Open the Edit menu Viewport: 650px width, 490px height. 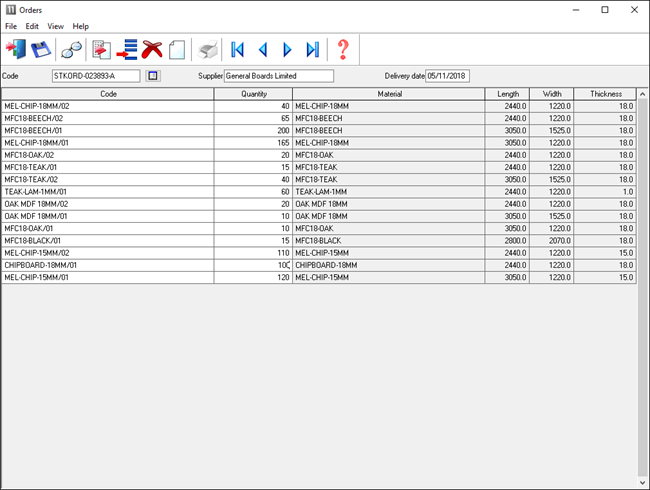[x=33, y=26]
